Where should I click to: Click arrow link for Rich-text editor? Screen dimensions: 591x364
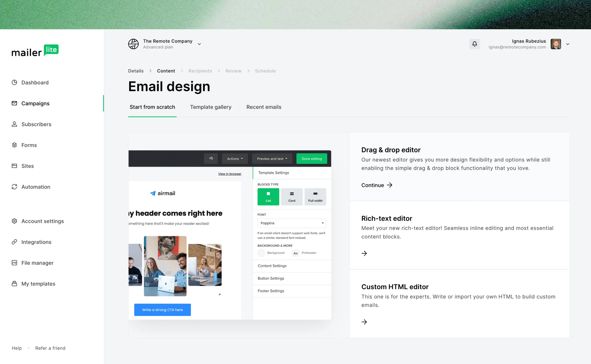(364, 253)
